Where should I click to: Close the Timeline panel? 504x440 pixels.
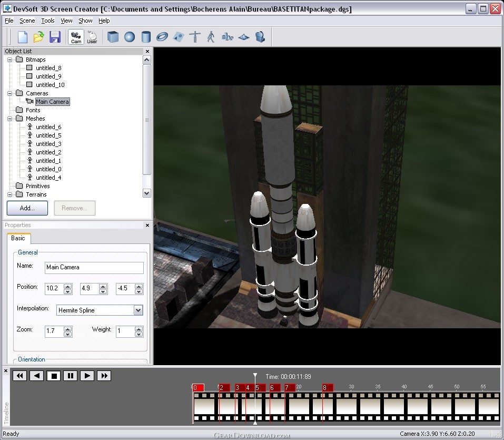coord(5,370)
